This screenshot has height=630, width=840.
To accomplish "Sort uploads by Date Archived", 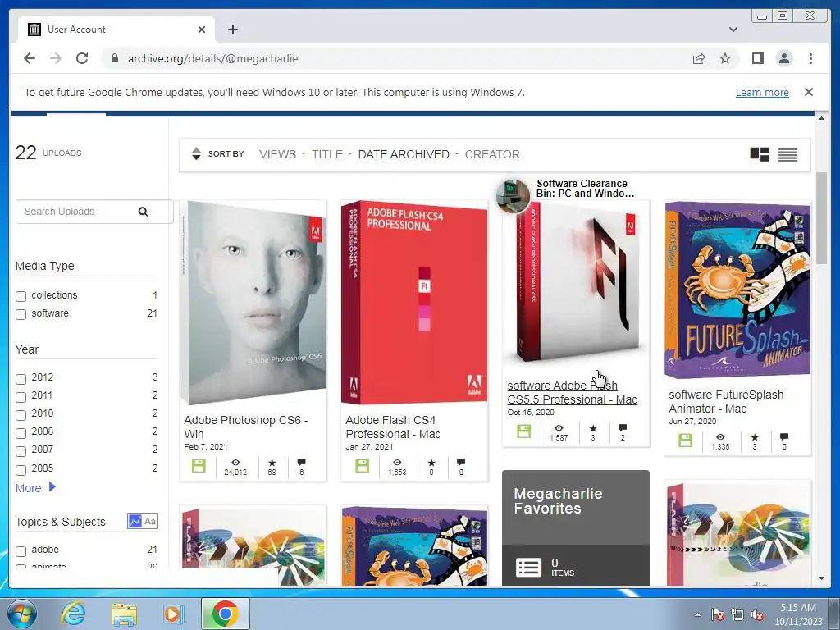I will 404,154.
